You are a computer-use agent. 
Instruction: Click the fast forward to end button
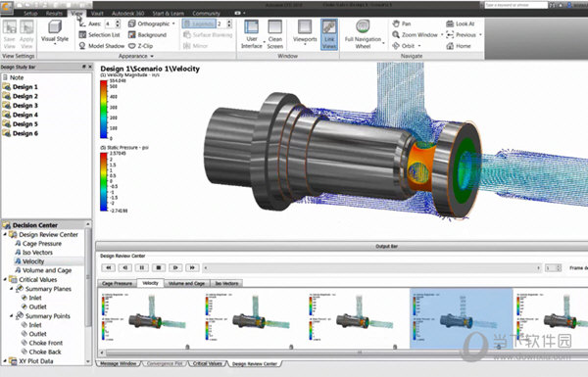coord(192,267)
